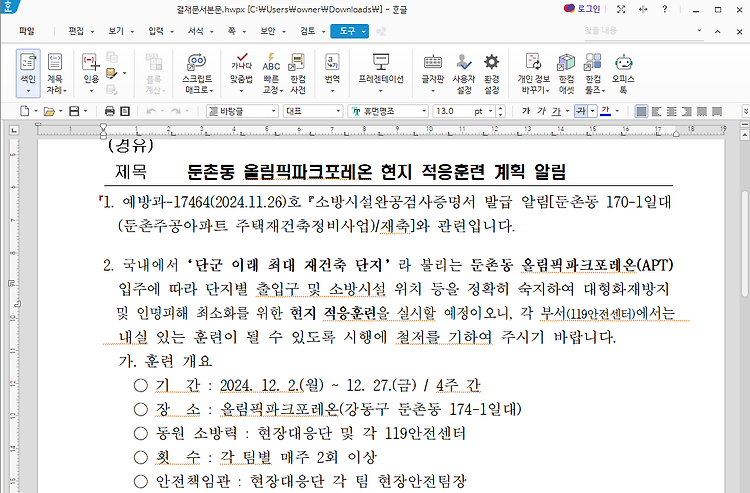Set justified paragraph alignment

point(641,111)
